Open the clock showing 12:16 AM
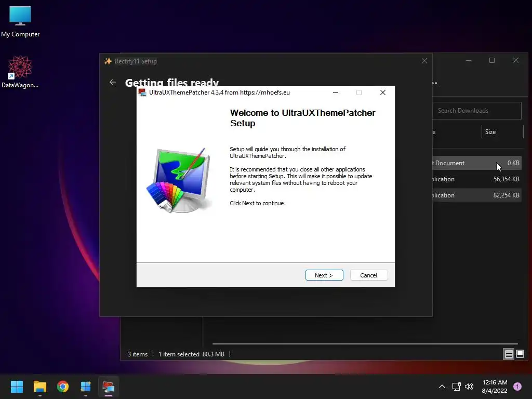The image size is (532, 399). coord(495,387)
